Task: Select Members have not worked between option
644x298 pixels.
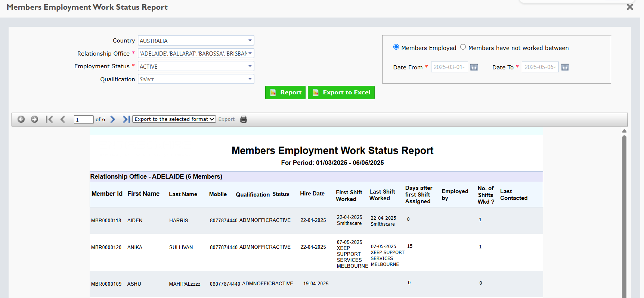Action: [463, 47]
